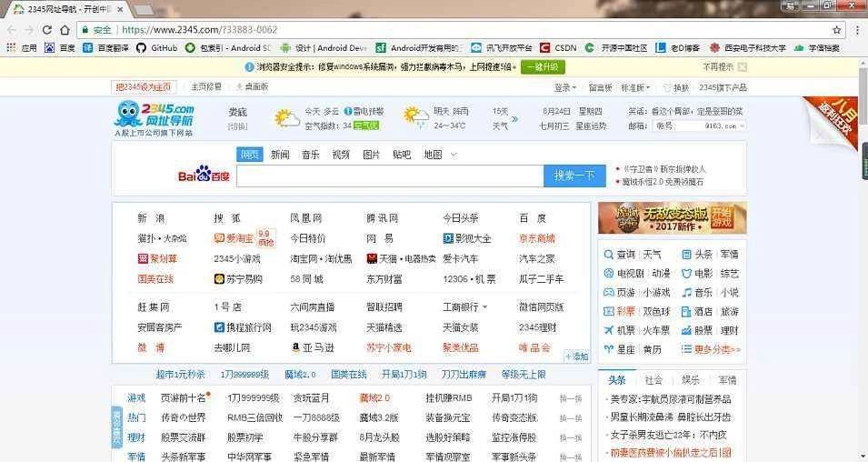Click in the Baidu search input field
The width and height of the screenshot is (868, 462).
coord(390,176)
